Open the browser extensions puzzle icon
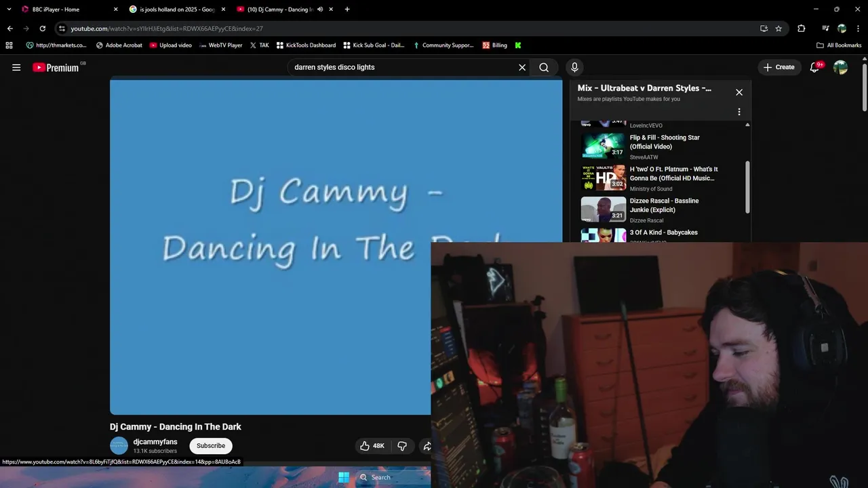This screenshot has height=488, width=868. pos(802,28)
